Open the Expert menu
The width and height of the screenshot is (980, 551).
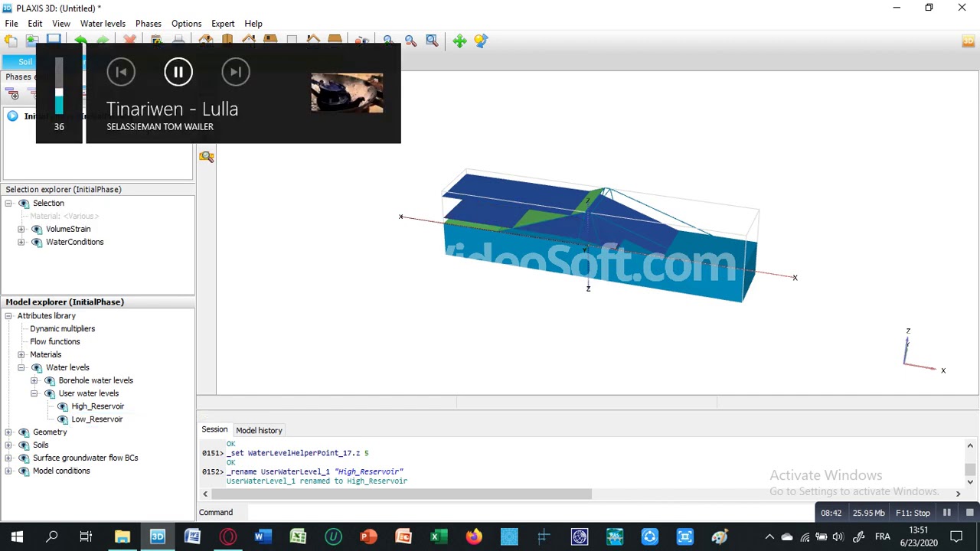click(x=224, y=24)
